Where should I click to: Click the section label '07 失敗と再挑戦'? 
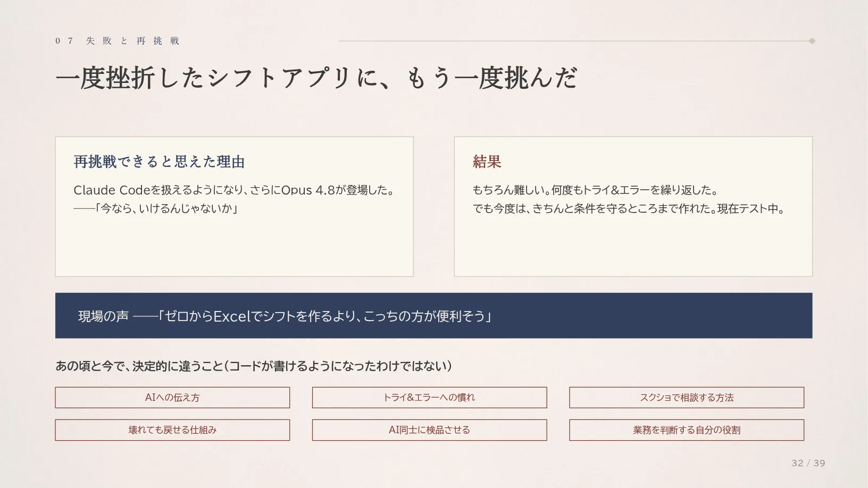click(x=118, y=41)
